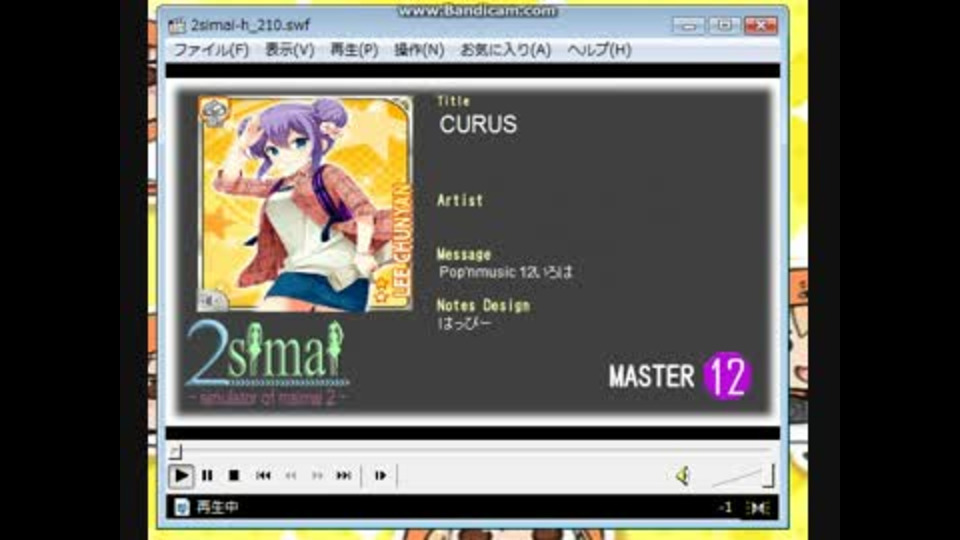Open the 再生(P) menu

click(x=354, y=50)
